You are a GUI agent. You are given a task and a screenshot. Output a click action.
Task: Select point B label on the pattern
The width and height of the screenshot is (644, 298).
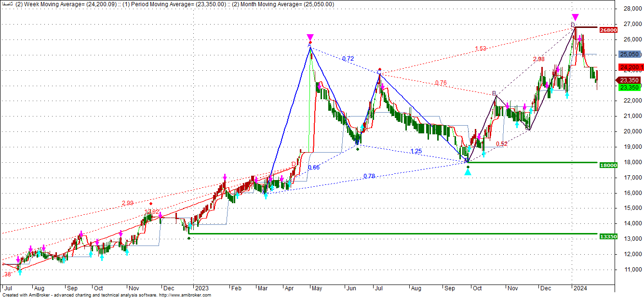[494, 93]
